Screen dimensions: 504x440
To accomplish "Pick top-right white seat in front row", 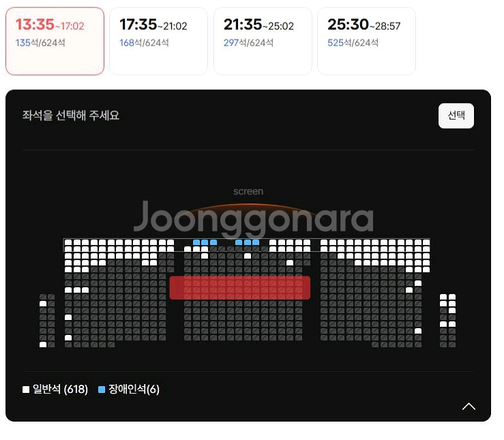I will [x=426, y=242].
